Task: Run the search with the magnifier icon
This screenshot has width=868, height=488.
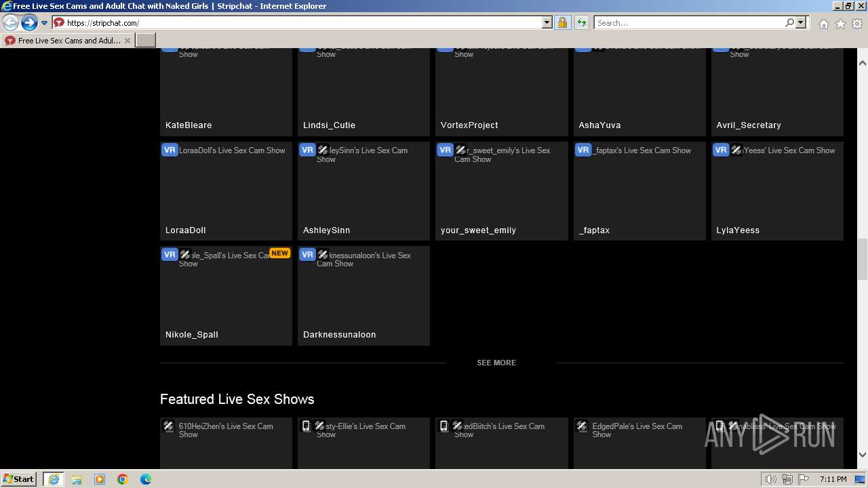Action: pyautogui.click(x=789, y=23)
